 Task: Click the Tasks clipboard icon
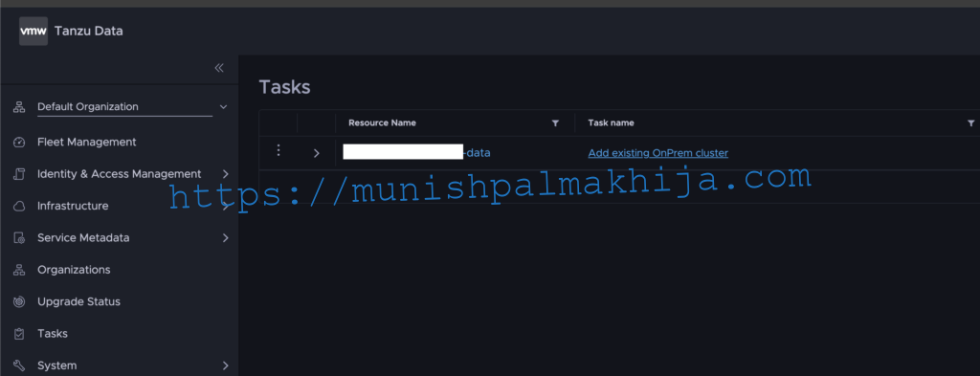click(19, 334)
